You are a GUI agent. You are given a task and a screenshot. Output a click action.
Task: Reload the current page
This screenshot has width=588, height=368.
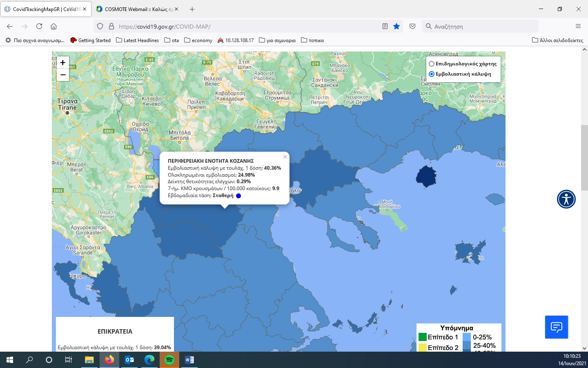point(39,26)
